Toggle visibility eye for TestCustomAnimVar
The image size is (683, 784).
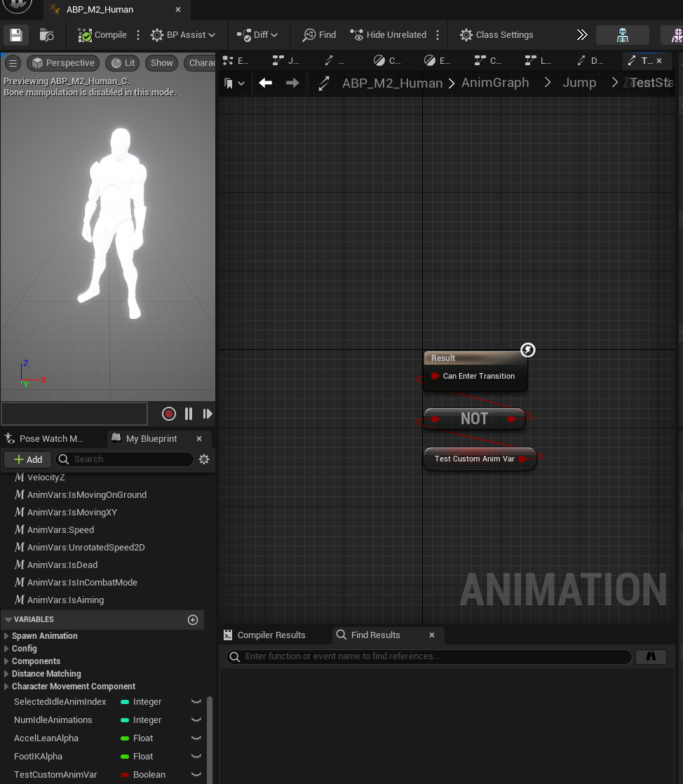(196, 775)
